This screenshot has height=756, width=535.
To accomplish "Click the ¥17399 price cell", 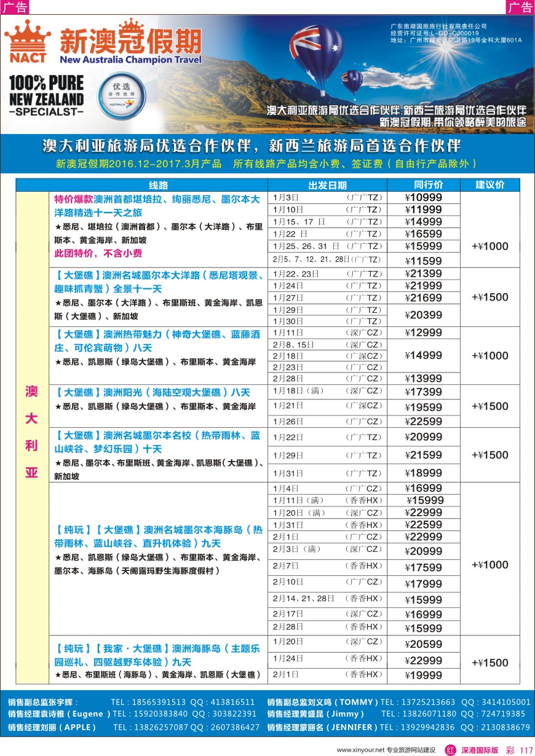I will coord(424,392).
